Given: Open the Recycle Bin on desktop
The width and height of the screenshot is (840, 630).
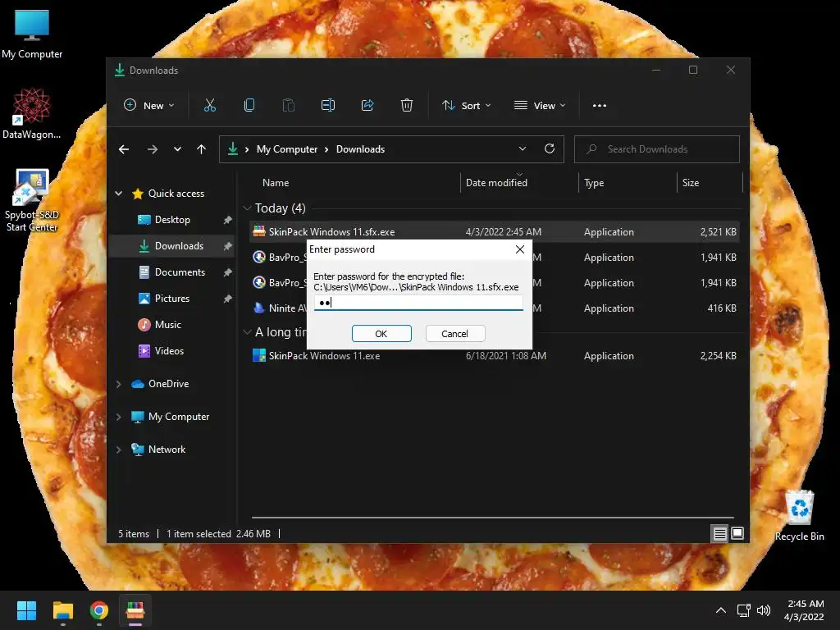Looking at the screenshot, I should [x=799, y=515].
